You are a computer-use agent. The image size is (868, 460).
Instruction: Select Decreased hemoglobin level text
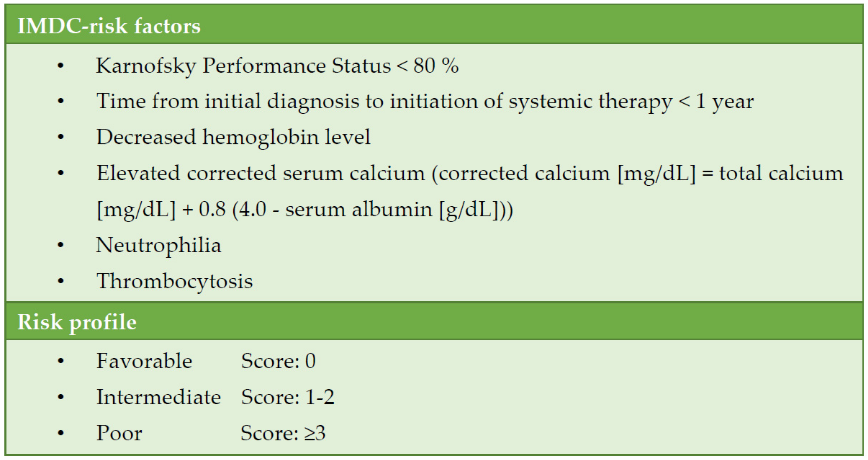tap(233, 137)
